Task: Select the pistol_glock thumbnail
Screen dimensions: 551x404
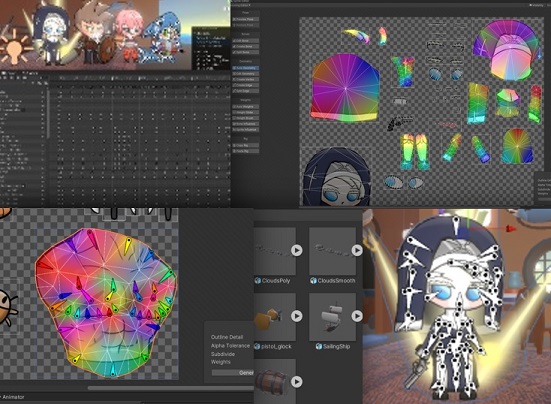Action: (275, 317)
